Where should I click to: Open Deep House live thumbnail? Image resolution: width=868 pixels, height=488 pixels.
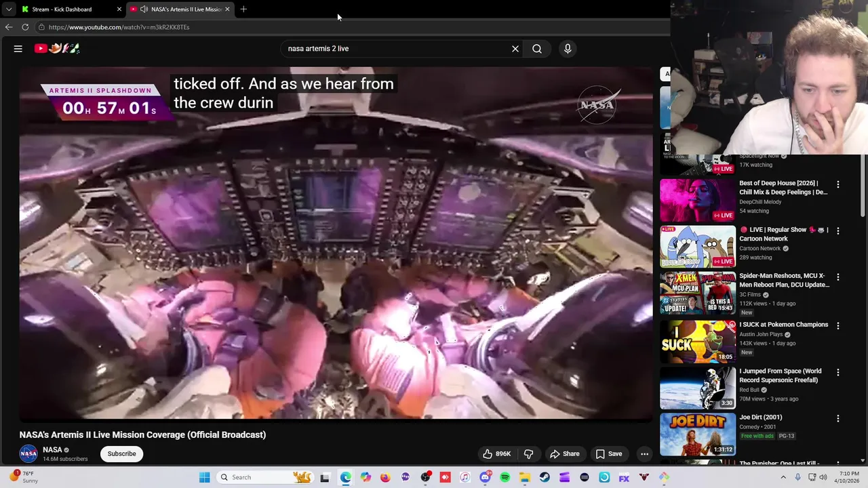tap(698, 200)
